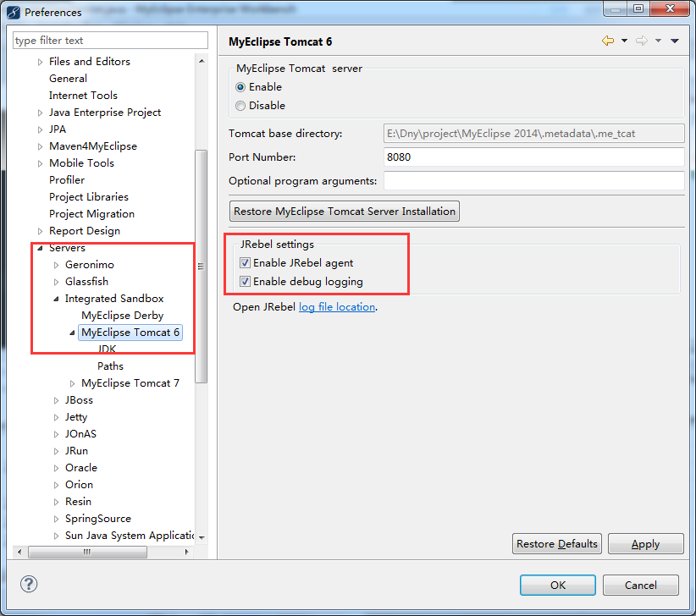Click the OK button
696x616 pixels.
(558, 585)
